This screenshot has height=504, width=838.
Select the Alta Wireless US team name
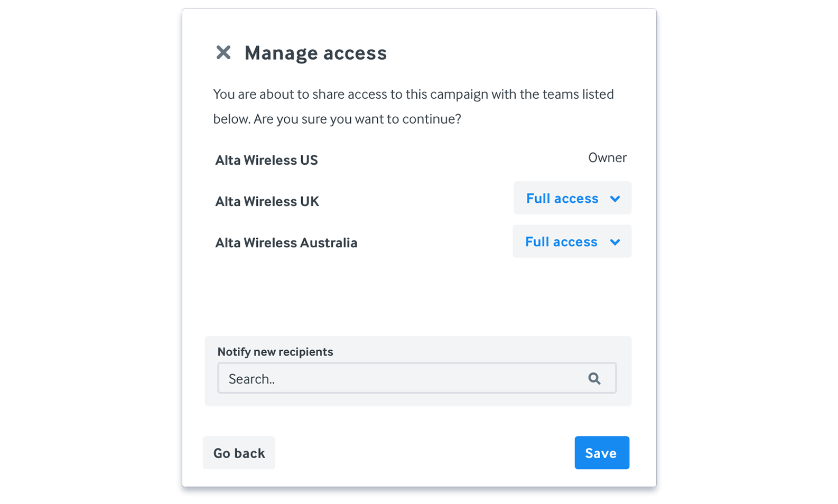(x=266, y=160)
